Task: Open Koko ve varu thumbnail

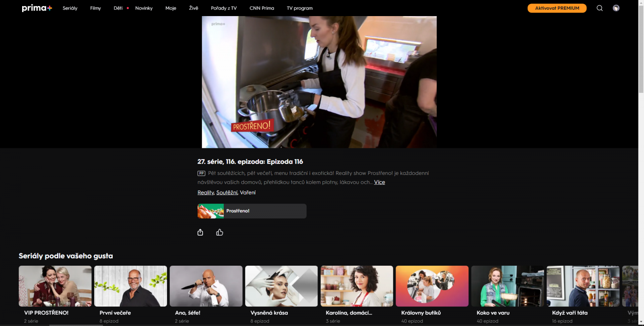Action: point(508,286)
